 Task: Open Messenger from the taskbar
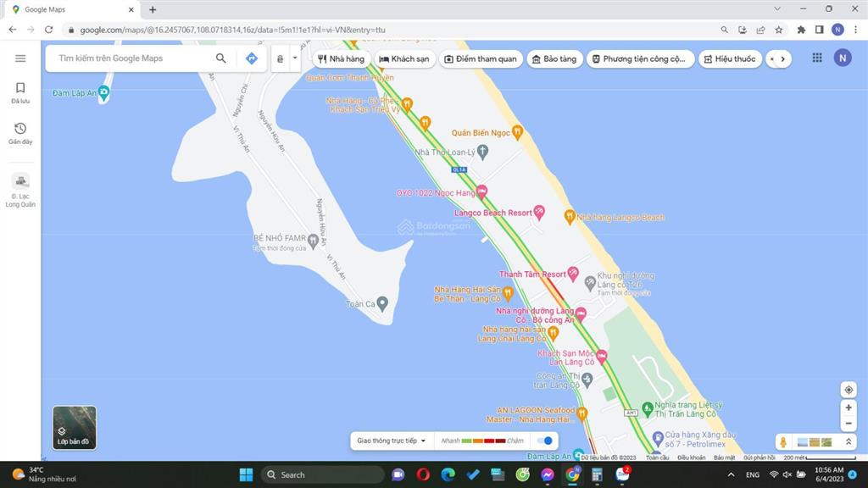[x=548, y=474]
